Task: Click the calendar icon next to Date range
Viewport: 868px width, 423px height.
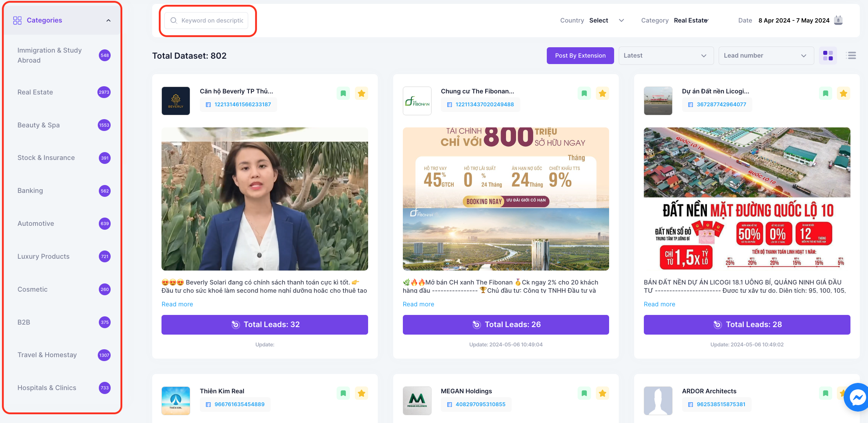Action: point(838,20)
